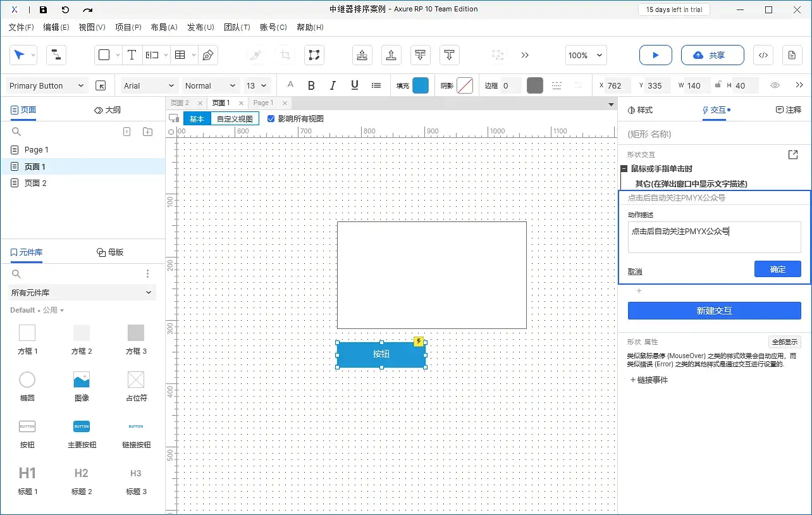
Task: Click the 确定 confirm button
Action: [777, 269]
